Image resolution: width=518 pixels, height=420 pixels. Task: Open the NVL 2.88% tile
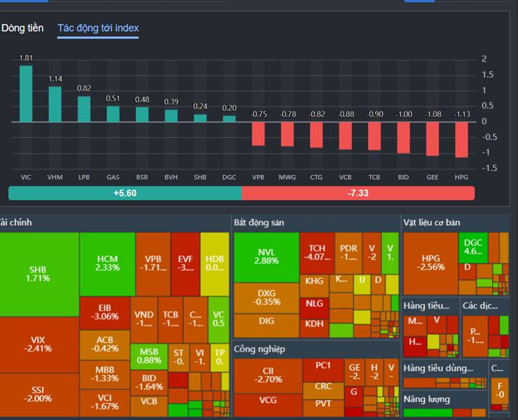pos(266,257)
